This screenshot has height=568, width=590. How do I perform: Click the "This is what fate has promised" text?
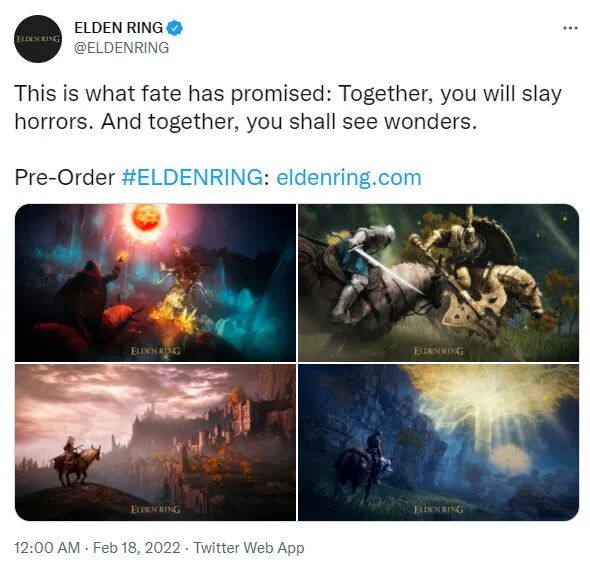coord(172,94)
